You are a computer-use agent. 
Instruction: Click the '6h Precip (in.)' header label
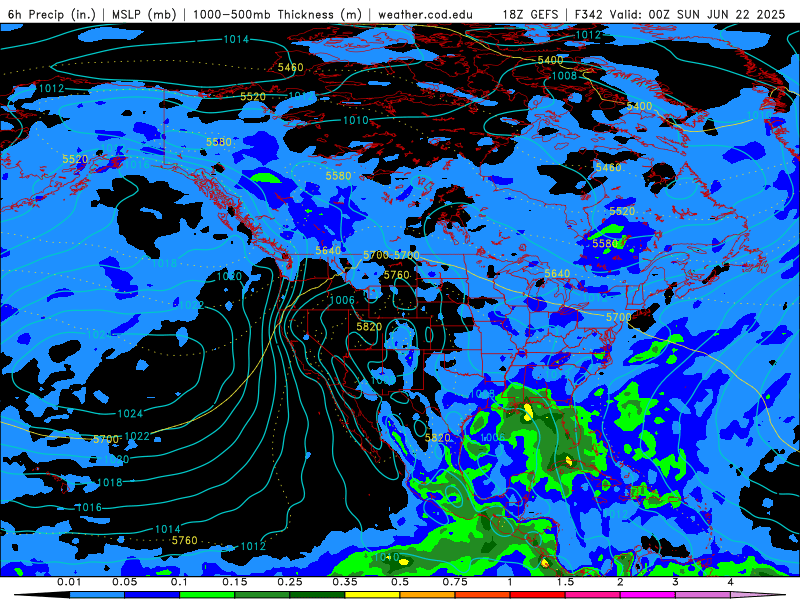coord(52,14)
